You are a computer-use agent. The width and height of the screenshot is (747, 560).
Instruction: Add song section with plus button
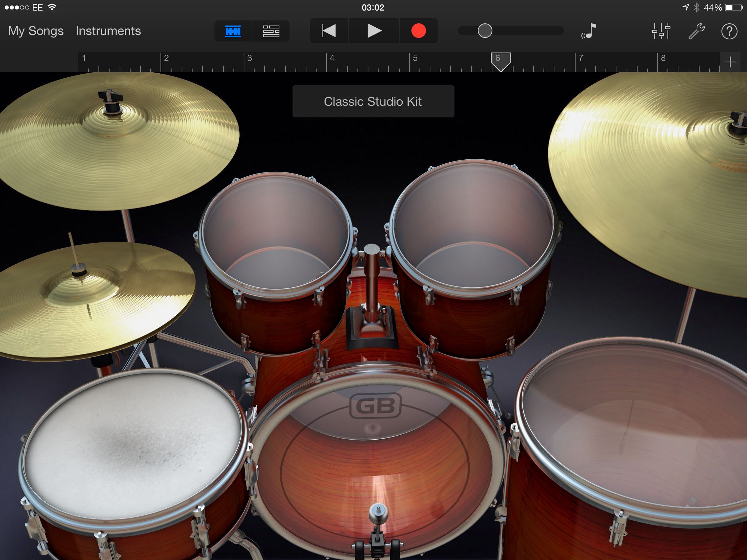pyautogui.click(x=730, y=62)
